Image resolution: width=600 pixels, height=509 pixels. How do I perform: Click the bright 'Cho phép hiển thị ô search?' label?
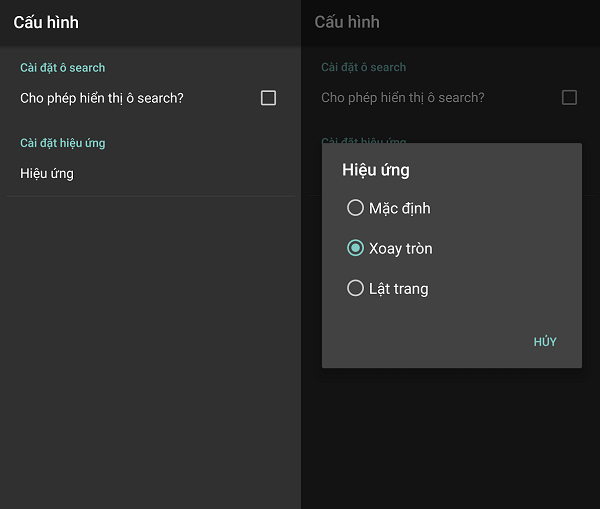(x=102, y=98)
